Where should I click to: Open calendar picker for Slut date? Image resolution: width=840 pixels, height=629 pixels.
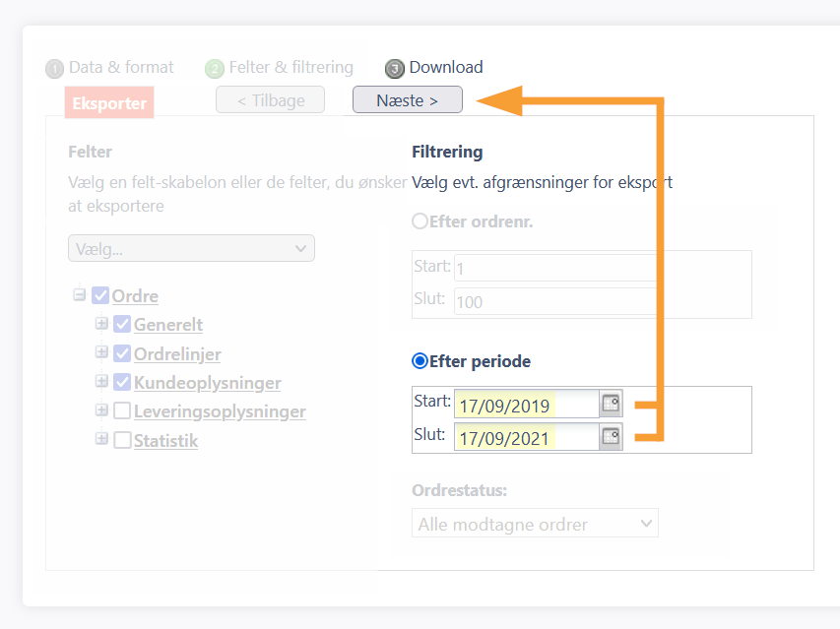611,436
